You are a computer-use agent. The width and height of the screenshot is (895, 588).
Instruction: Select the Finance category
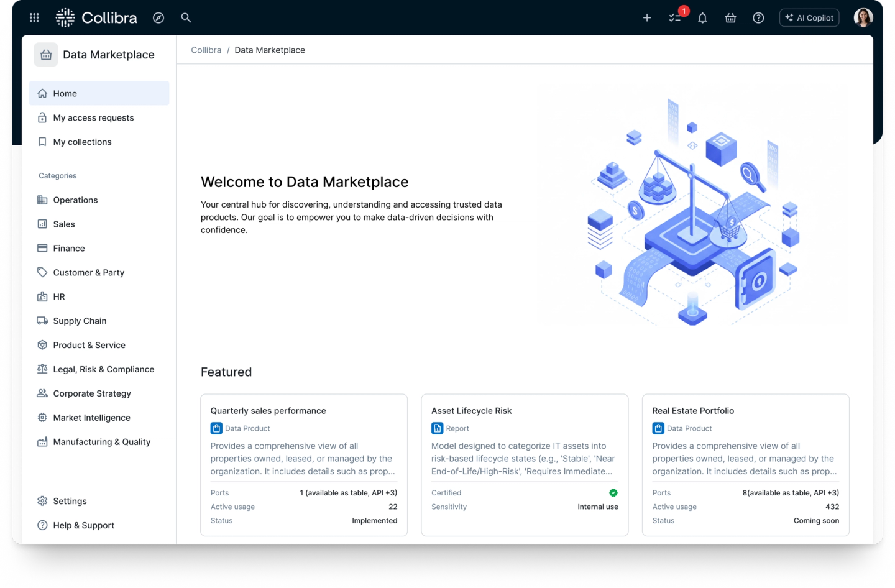(x=68, y=249)
